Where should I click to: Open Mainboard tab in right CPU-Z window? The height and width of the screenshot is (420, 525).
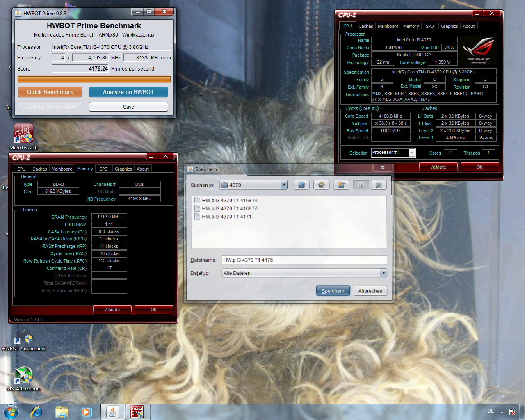(388, 26)
